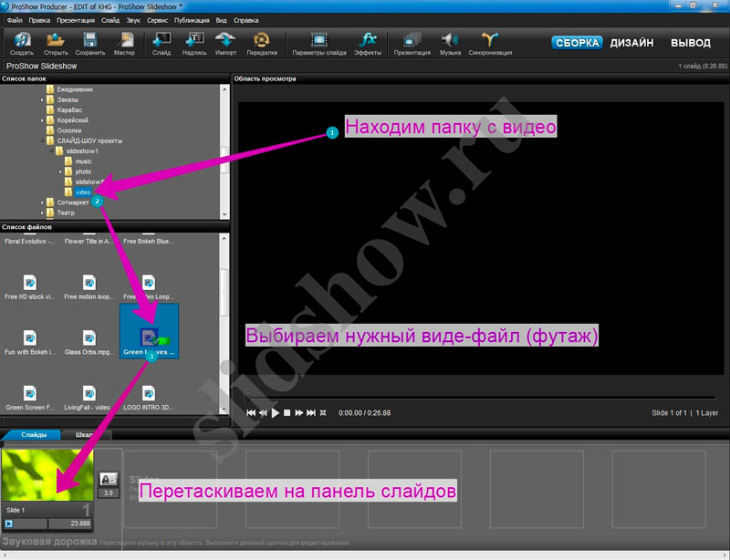The width and height of the screenshot is (730, 560).
Task: Expand the Заказы folder
Action: (x=42, y=99)
